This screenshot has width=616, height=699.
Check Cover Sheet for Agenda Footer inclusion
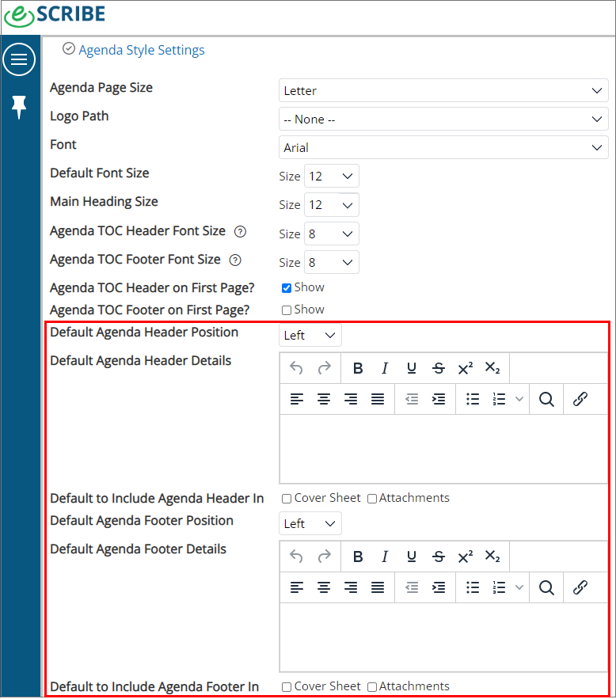[287, 687]
